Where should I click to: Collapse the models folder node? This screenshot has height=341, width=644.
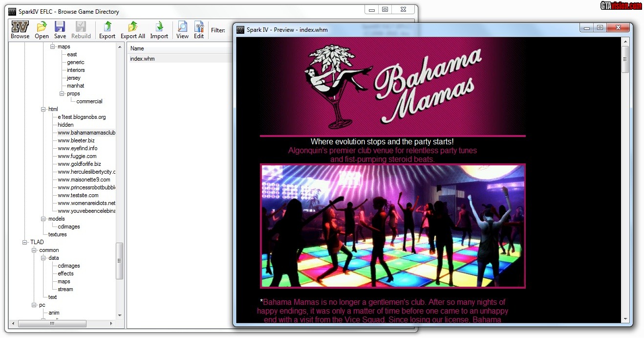click(x=43, y=219)
